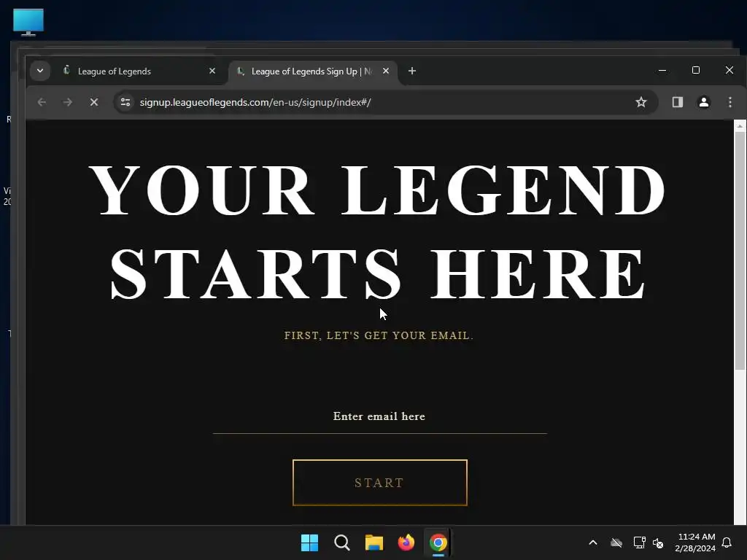Stop loading the page
The width and height of the screenshot is (747, 560).
click(x=94, y=102)
